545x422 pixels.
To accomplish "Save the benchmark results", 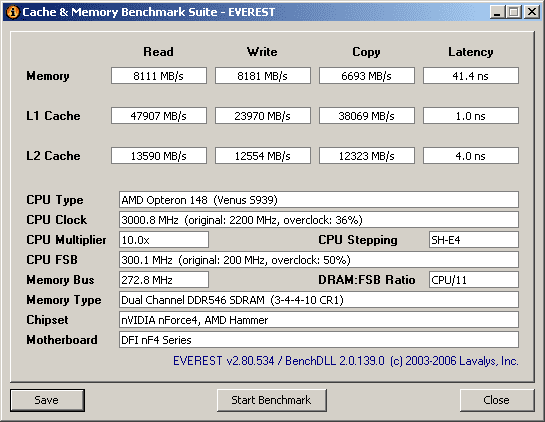I will [x=47, y=400].
